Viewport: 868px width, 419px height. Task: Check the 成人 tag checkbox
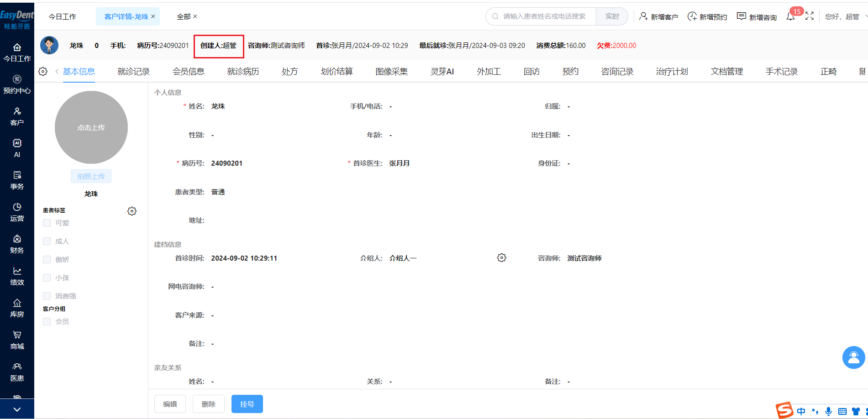(47, 241)
